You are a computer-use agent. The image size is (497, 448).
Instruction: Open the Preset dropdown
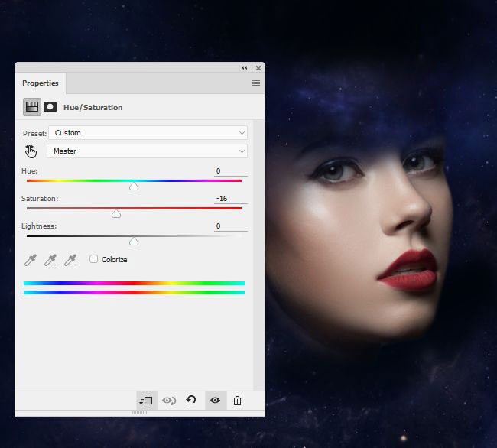148,133
